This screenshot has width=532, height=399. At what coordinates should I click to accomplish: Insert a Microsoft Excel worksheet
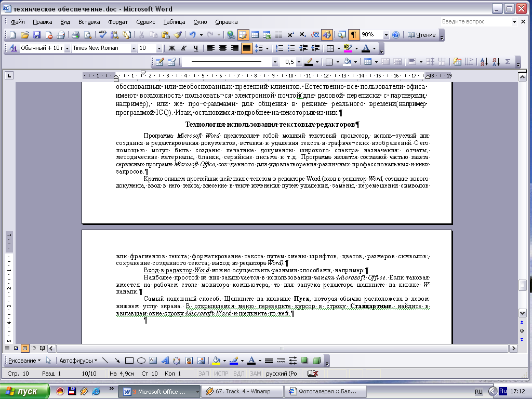[267, 35]
